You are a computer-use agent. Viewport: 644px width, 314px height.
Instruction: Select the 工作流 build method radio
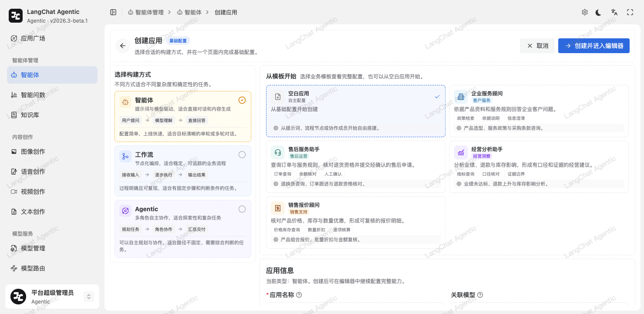242,155
